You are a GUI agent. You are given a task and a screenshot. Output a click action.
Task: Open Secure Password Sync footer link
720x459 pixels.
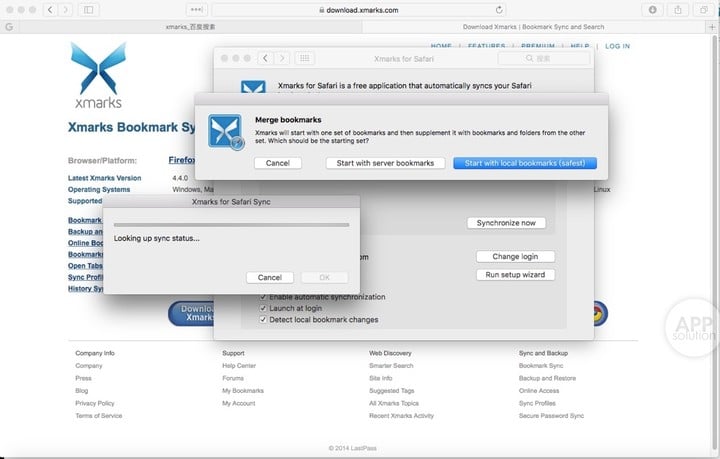pos(551,415)
